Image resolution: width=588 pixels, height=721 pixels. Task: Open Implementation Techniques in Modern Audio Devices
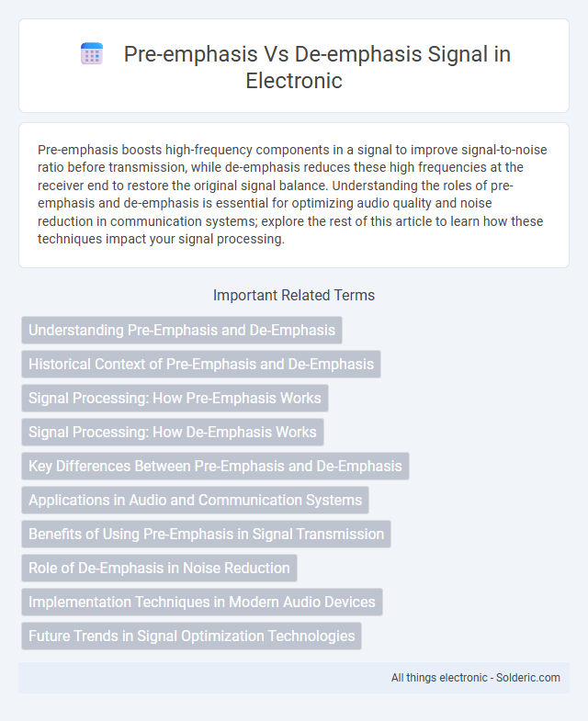pos(202,603)
